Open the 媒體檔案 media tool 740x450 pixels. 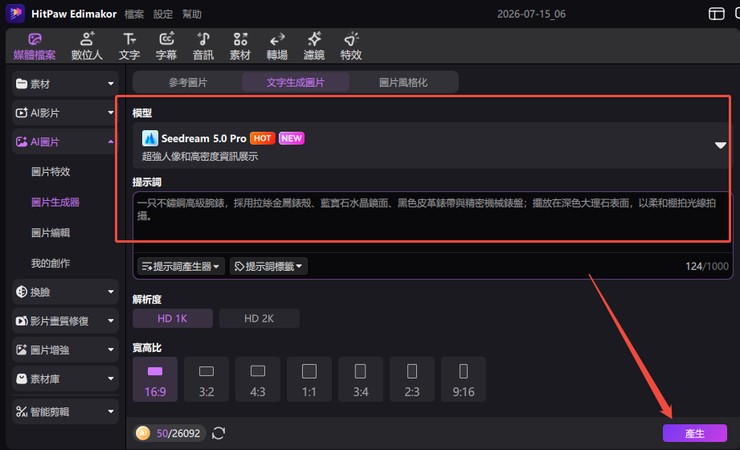[34, 46]
